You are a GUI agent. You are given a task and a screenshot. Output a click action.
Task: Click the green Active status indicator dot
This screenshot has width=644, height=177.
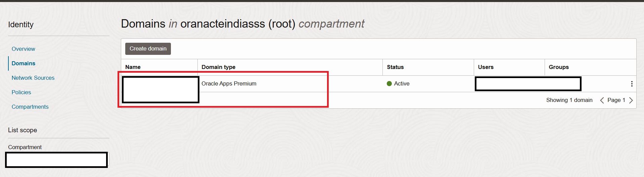pyautogui.click(x=389, y=84)
